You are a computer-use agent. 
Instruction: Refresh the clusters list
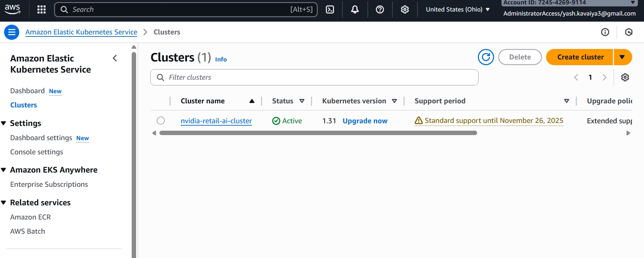pyautogui.click(x=486, y=57)
